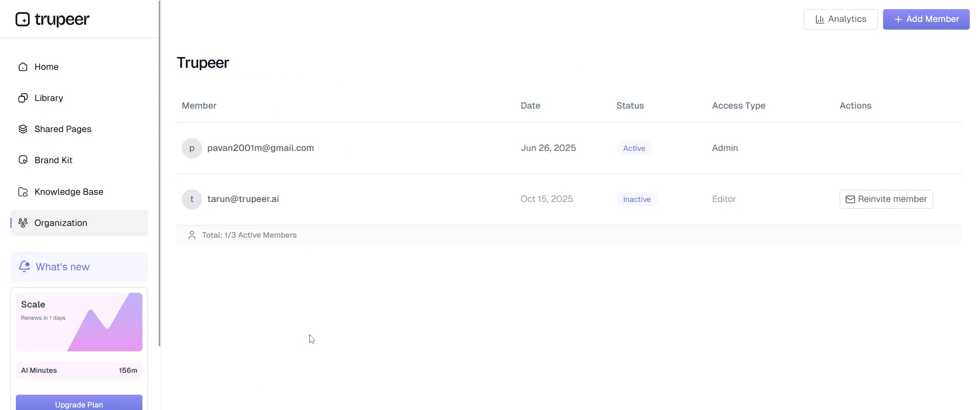Click the Status column header
980x410 pixels.
coord(630,106)
